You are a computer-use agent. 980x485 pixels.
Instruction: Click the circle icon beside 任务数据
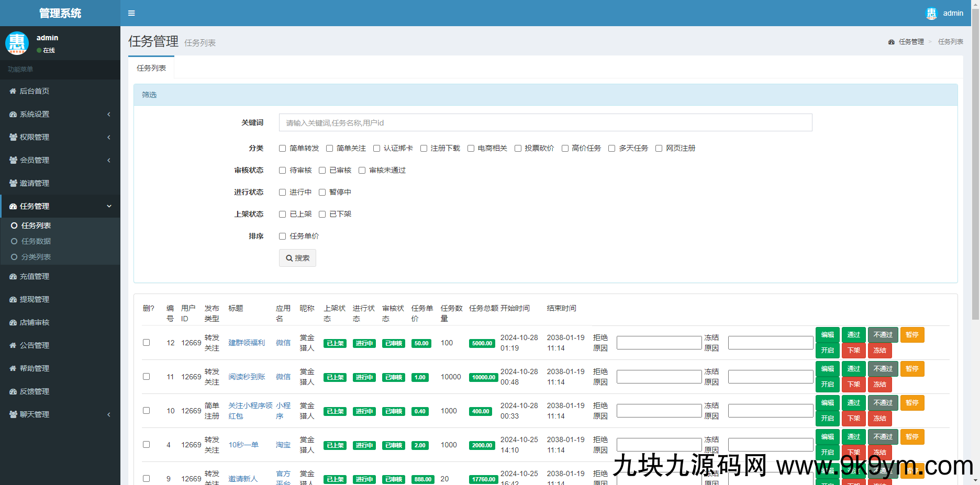pos(14,241)
